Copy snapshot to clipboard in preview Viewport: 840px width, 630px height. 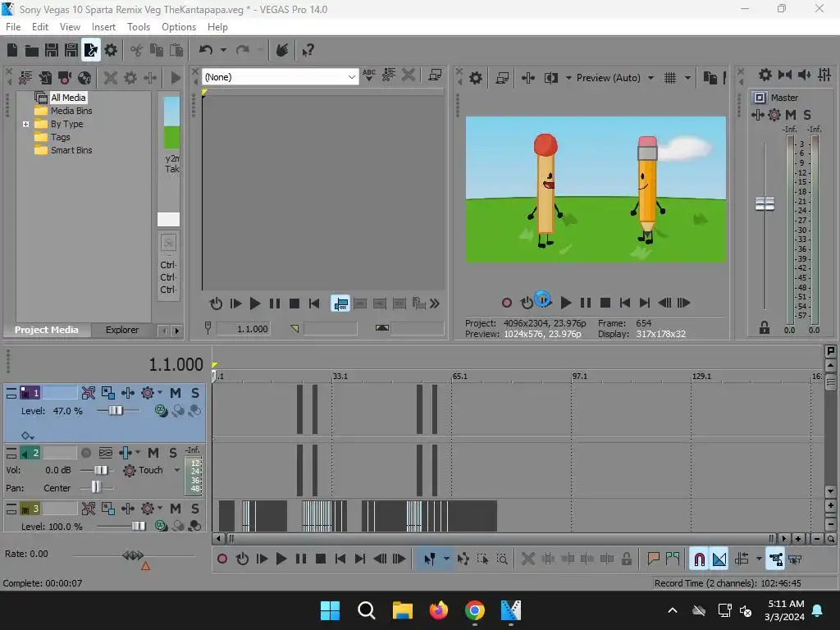(710, 78)
